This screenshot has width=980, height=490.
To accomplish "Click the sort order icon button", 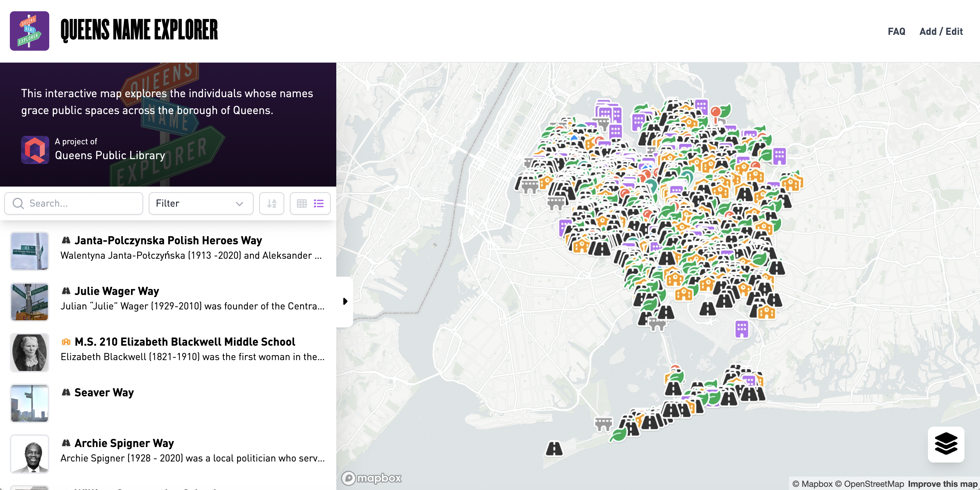I will (x=271, y=203).
